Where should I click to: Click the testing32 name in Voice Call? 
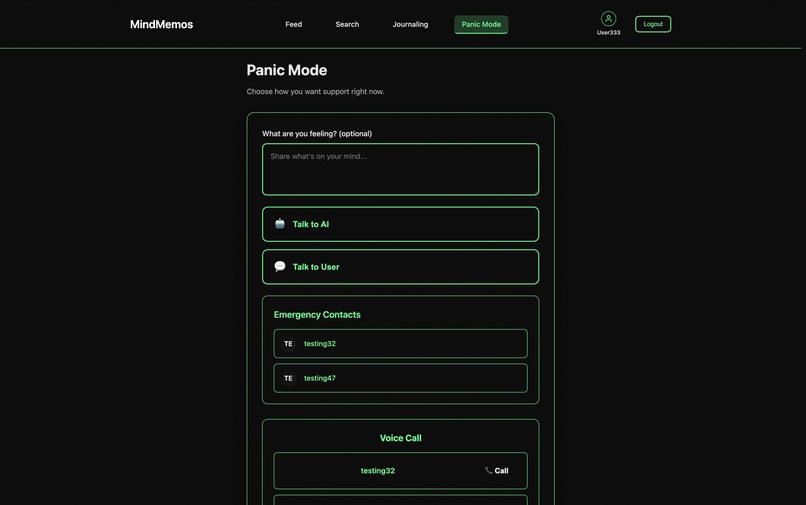click(378, 471)
